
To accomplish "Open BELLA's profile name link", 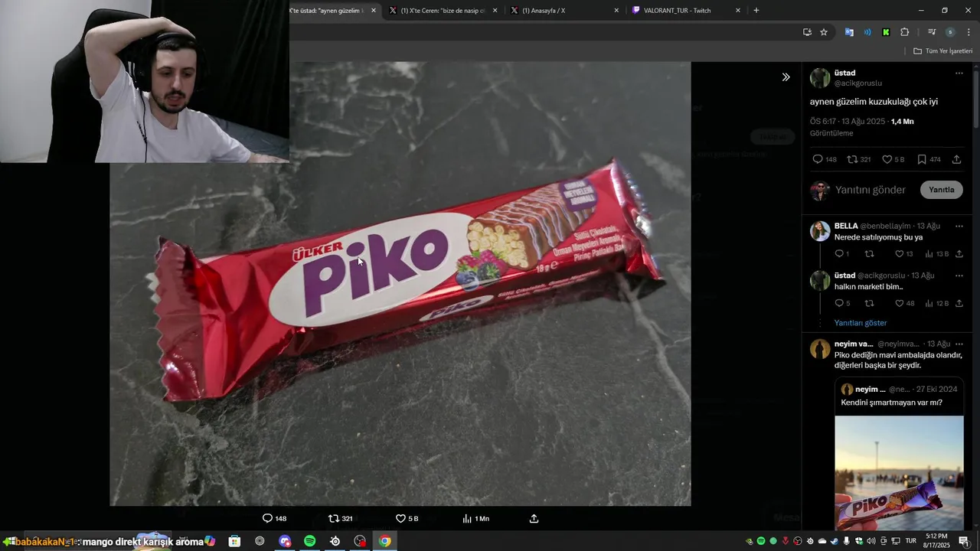I will 846,226.
